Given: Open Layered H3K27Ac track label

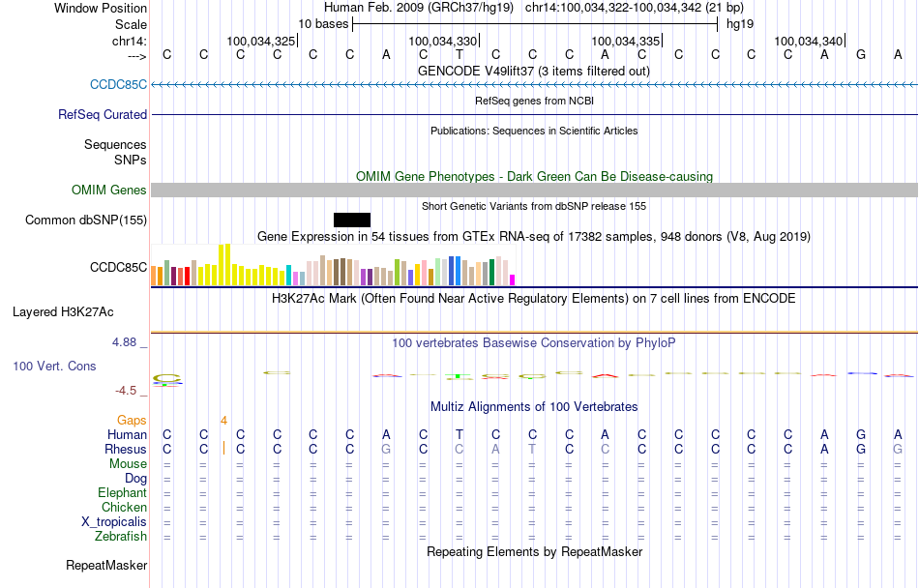Looking at the screenshot, I should pos(63,312).
